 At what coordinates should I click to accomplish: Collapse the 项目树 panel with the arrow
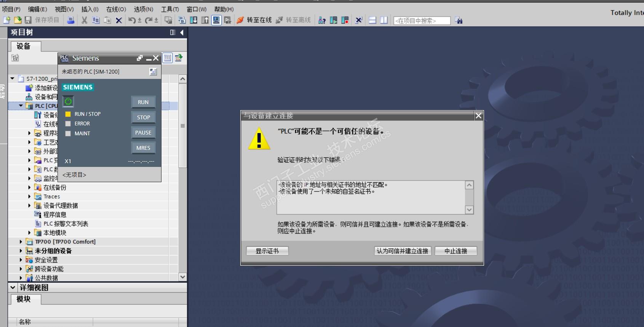(182, 32)
